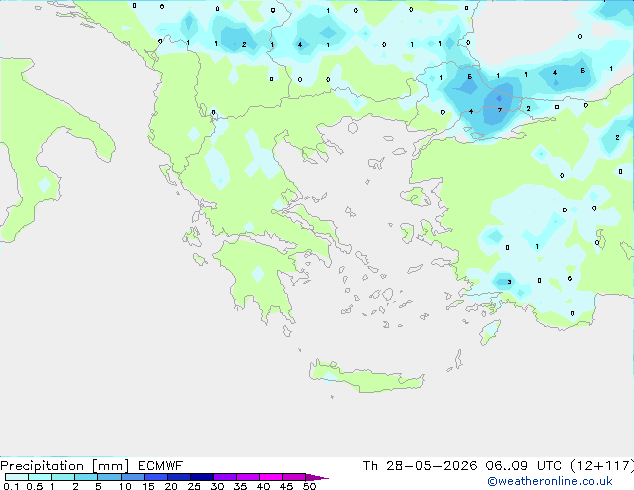The width and height of the screenshot is (634, 490).
Task: Click the '50' legend label
Action: click(309, 486)
